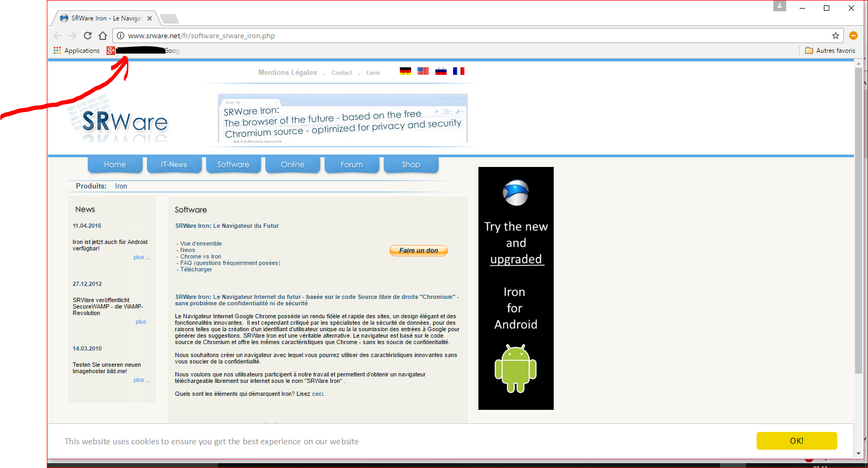Click the Iron browser logo in Android banner
868x468 pixels.
[516, 193]
